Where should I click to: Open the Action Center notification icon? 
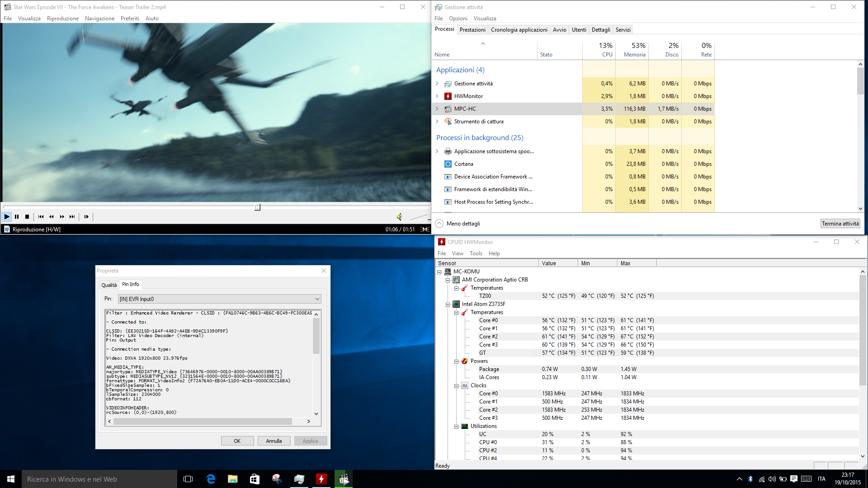click(x=794, y=479)
